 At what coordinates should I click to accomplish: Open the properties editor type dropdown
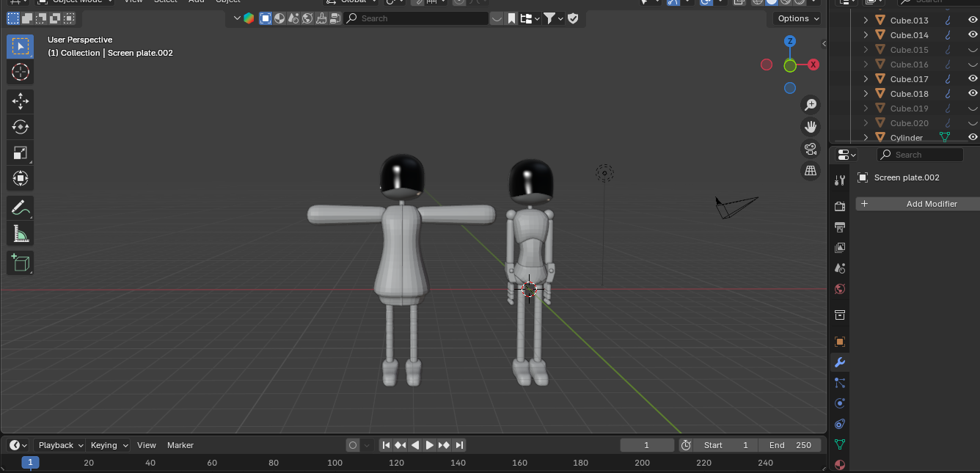click(846, 155)
